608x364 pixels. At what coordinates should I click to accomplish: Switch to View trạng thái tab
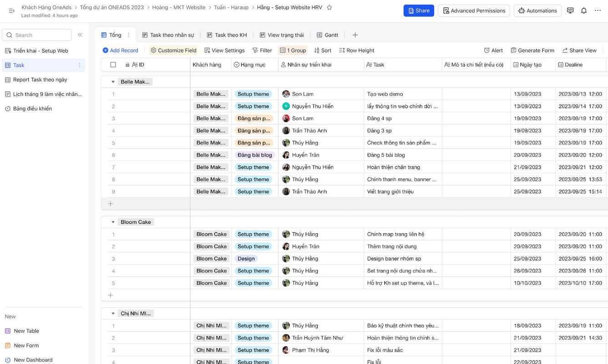coord(282,35)
